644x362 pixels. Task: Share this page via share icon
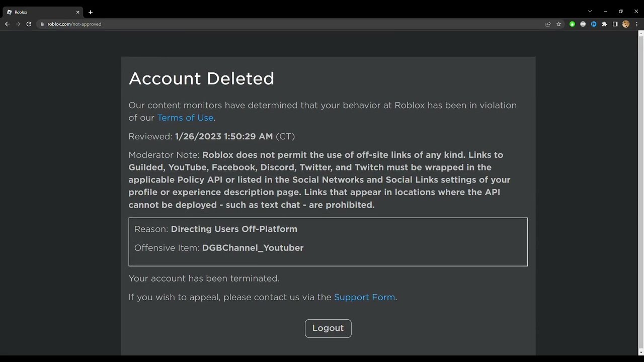[x=548, y=24]
